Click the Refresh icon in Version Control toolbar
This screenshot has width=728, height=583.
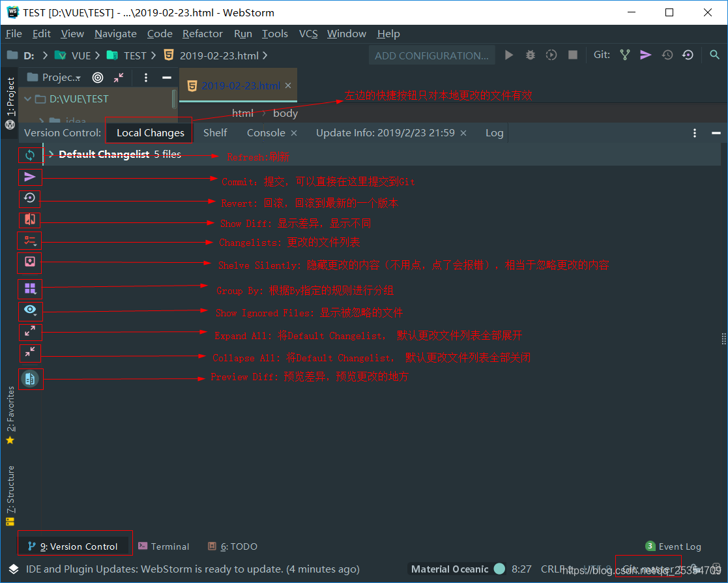[29, 155]
